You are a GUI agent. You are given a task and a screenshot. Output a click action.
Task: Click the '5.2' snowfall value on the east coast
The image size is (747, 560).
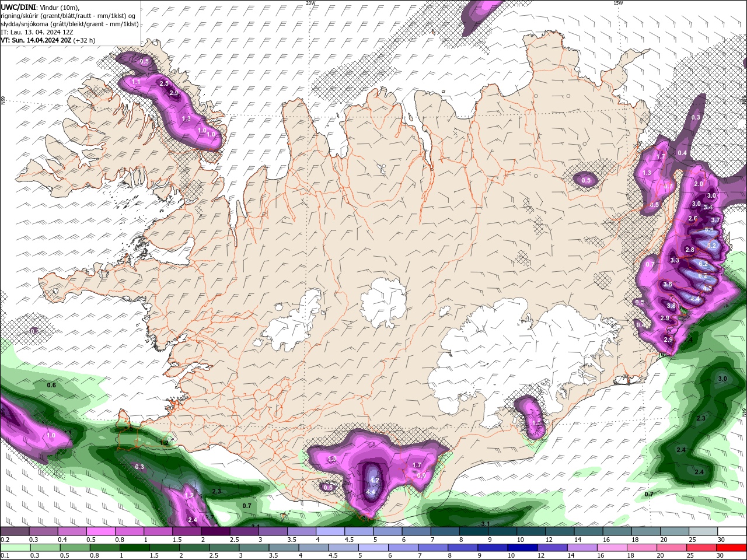pyautogui.click(x=711, y=246)
